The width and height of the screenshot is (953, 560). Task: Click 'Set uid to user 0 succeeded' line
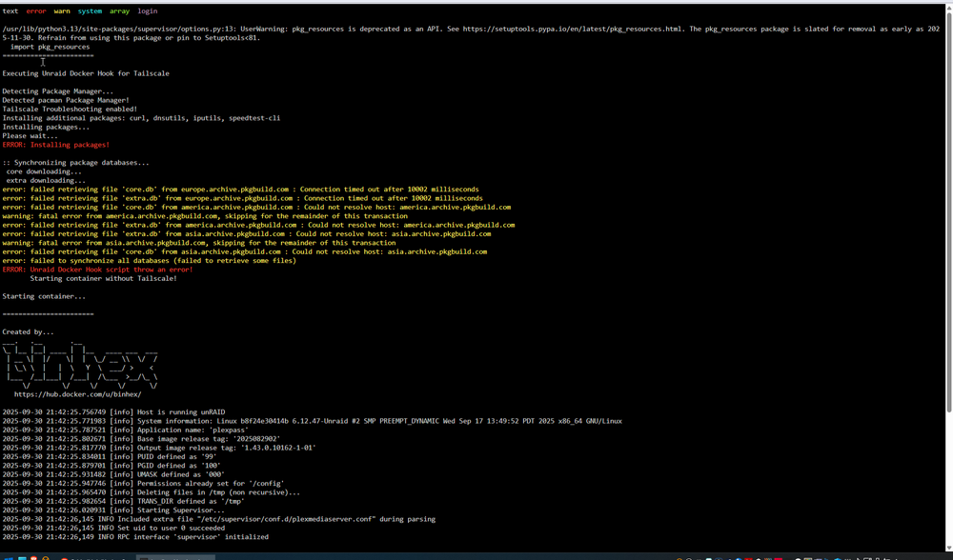(x=113, y=528)
